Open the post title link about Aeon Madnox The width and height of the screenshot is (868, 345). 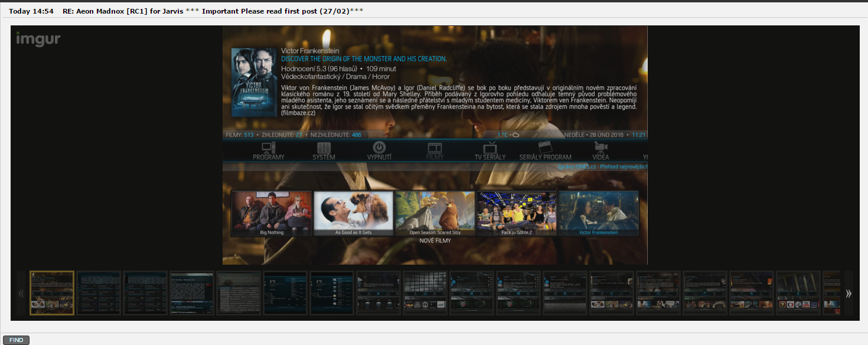(x=213, y=11)
